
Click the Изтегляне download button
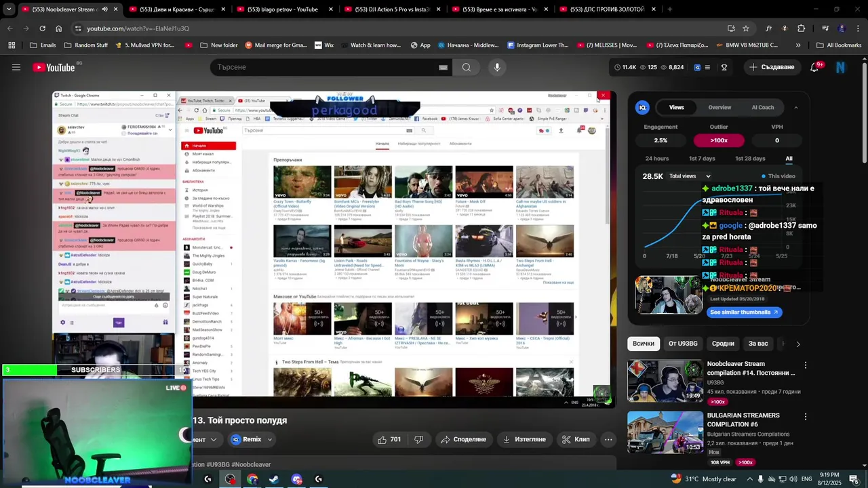click(x=524, y=439)
